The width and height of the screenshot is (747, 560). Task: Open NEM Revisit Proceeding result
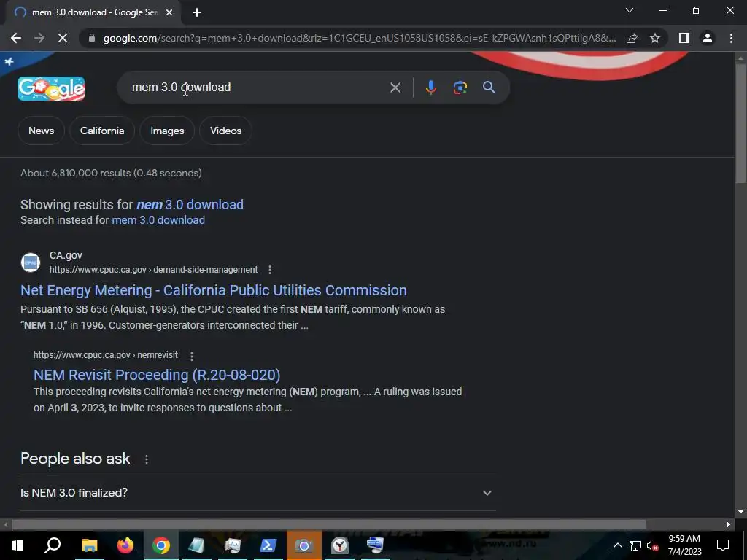pyautogui.click(x=157, y=375)
